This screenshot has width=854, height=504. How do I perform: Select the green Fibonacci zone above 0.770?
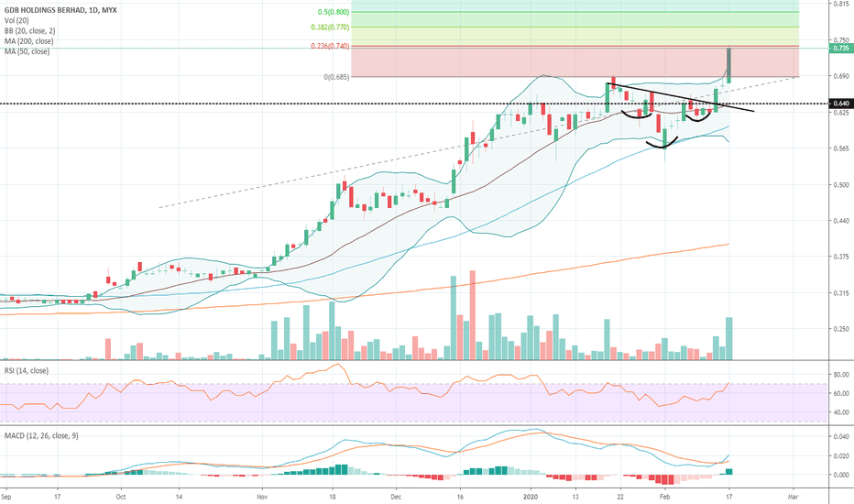tap(575, 19)
